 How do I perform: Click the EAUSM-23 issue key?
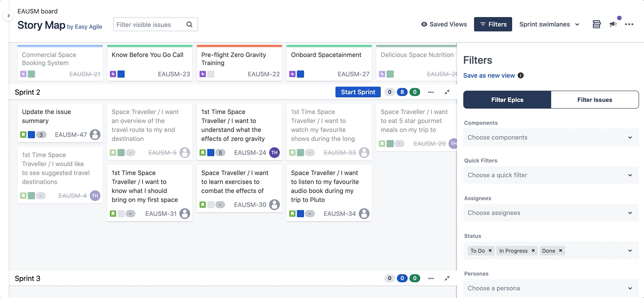point(174,74)
